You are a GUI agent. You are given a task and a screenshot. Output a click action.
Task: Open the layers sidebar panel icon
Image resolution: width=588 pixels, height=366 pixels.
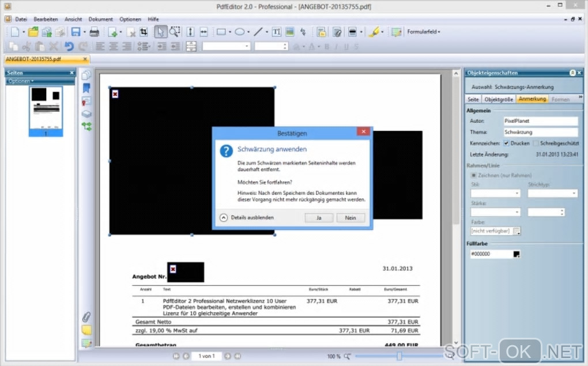[x=86, y=114]
